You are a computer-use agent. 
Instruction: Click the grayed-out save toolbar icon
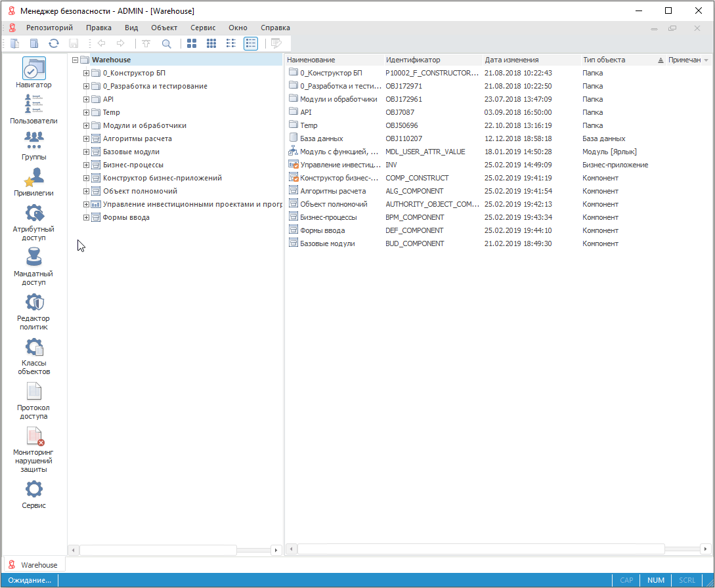click(x=74, y=43)
